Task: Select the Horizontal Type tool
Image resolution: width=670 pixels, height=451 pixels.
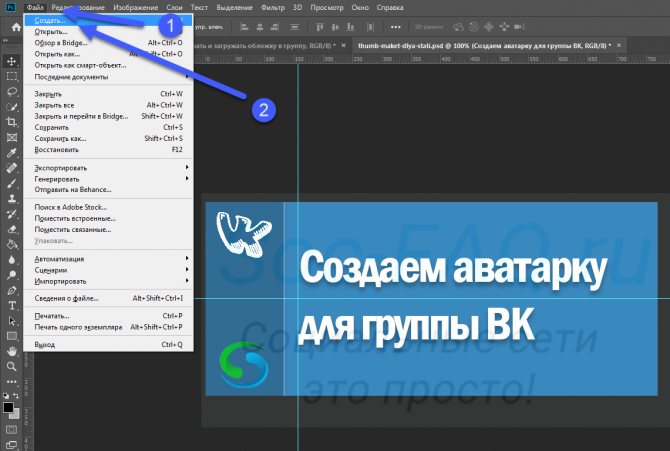Action: click(x=12, y=306)
